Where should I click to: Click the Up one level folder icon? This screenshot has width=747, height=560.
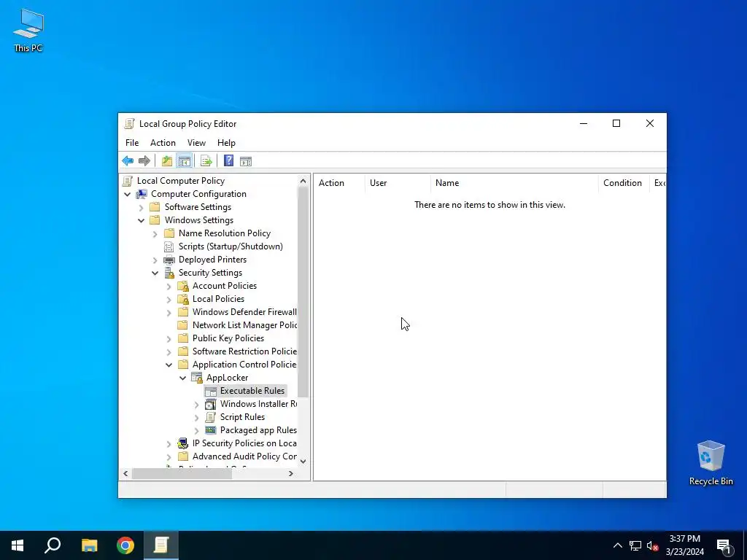[167, 161]
